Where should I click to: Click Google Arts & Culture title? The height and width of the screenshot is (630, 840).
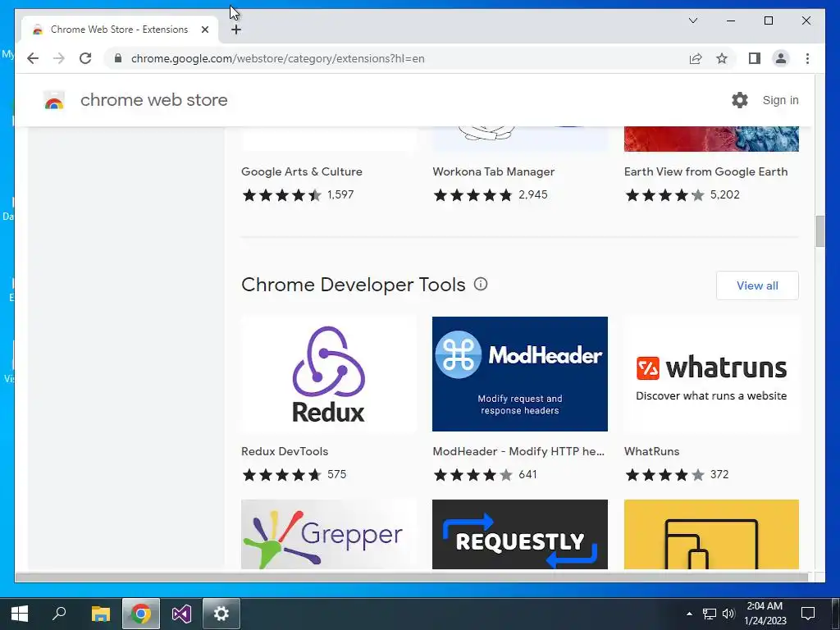point(302,171)
